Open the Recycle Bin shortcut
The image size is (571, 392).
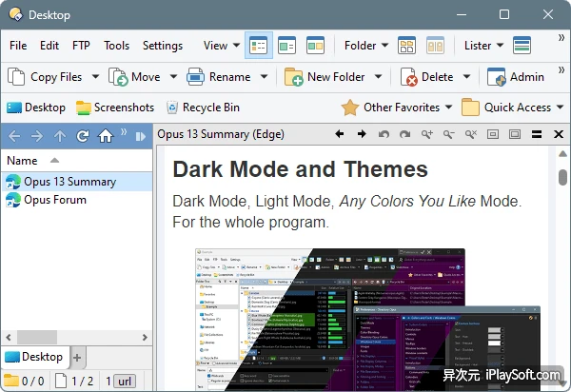click(x=203, y=108)
